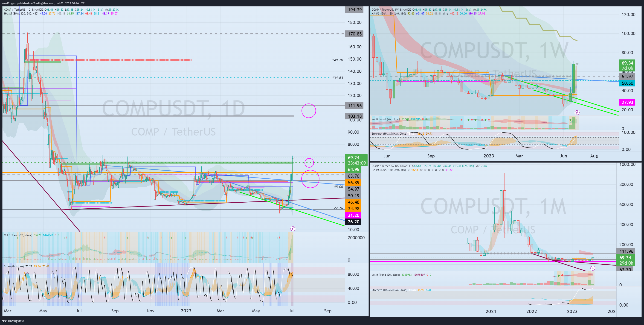This screenshot has height=325, width=644.
Task: Click the 27.76 line value on daily chart
Action: pyautogui.click(x=338, y=208)
